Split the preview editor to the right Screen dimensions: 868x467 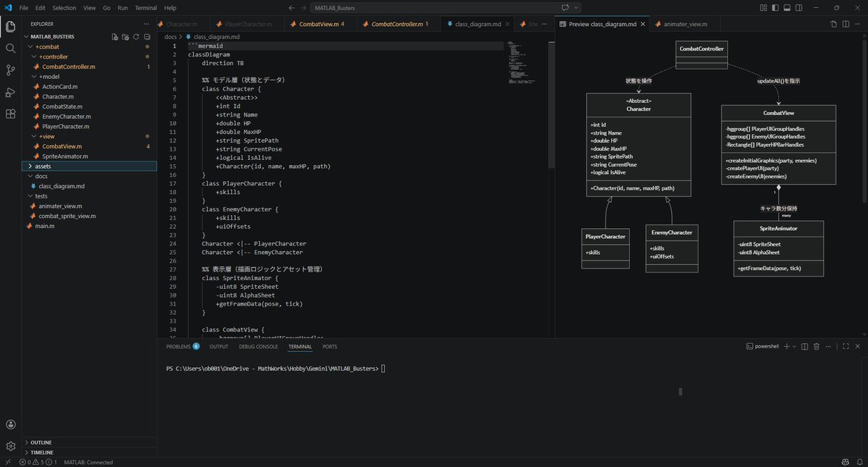846,24
